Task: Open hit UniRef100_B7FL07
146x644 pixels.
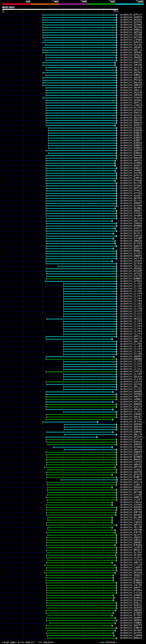Action: pyautogui.click(x=131, y=15)
